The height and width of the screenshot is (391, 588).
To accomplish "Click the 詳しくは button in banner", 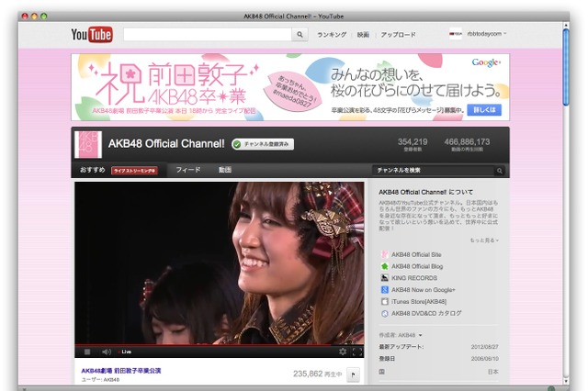I will click(x=484, y=110).
